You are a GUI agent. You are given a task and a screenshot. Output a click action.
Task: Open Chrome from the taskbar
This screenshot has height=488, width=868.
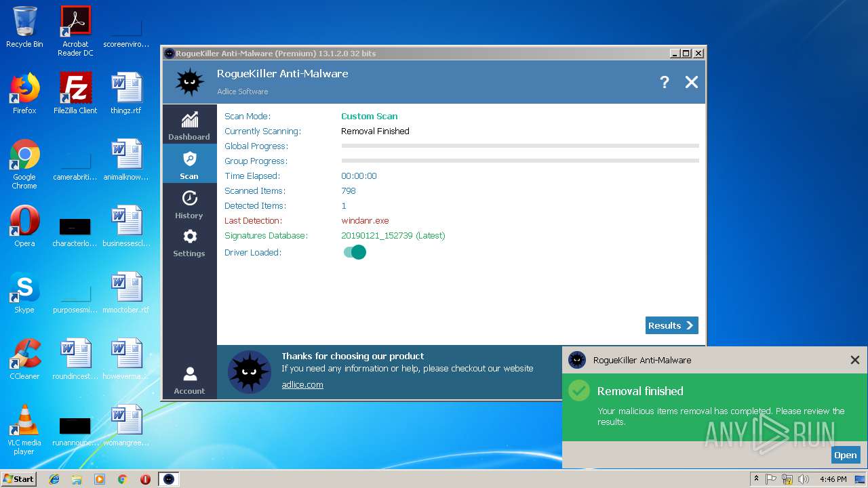point(122,479)
